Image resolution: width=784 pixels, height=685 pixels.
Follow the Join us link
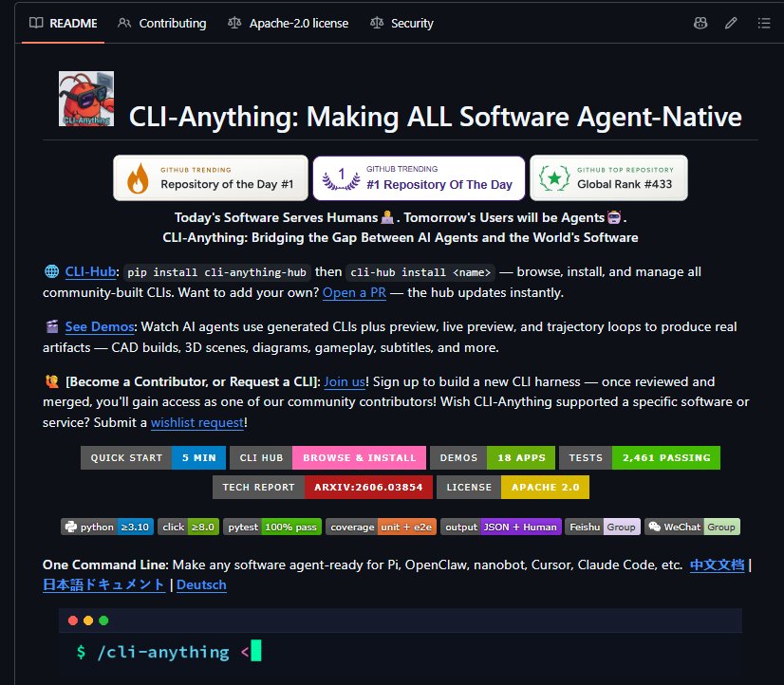345,381
